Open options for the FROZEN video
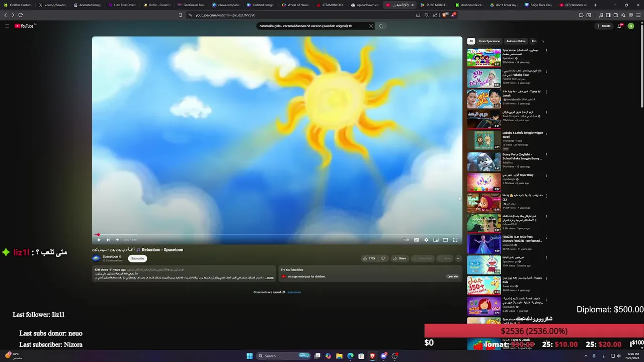Viewport: 644px width, 362px height. (546, 237)
